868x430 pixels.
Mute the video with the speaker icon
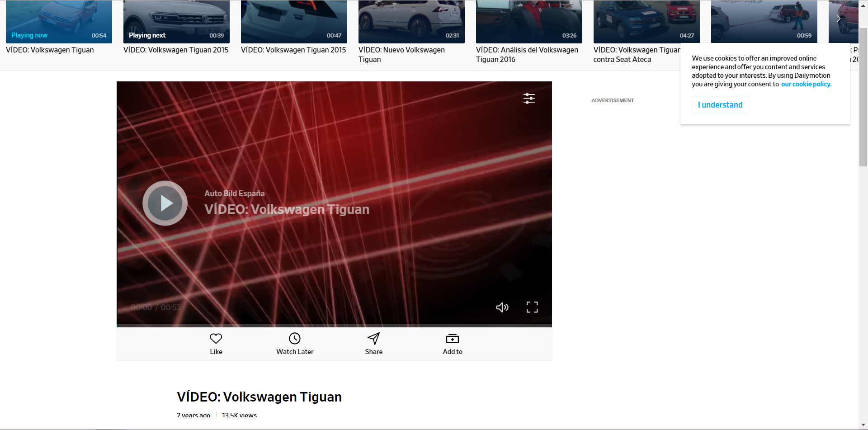click(x=502, y=307)
